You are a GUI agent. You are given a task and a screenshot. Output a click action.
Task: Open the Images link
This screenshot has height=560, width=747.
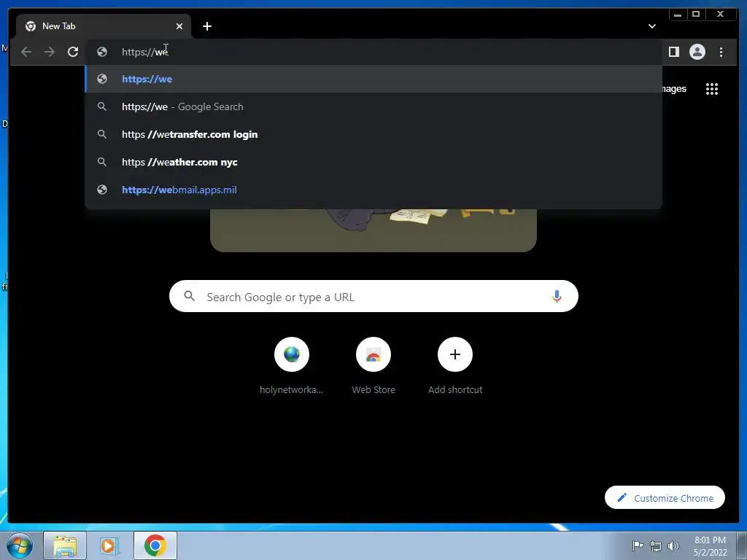point(674,88)
